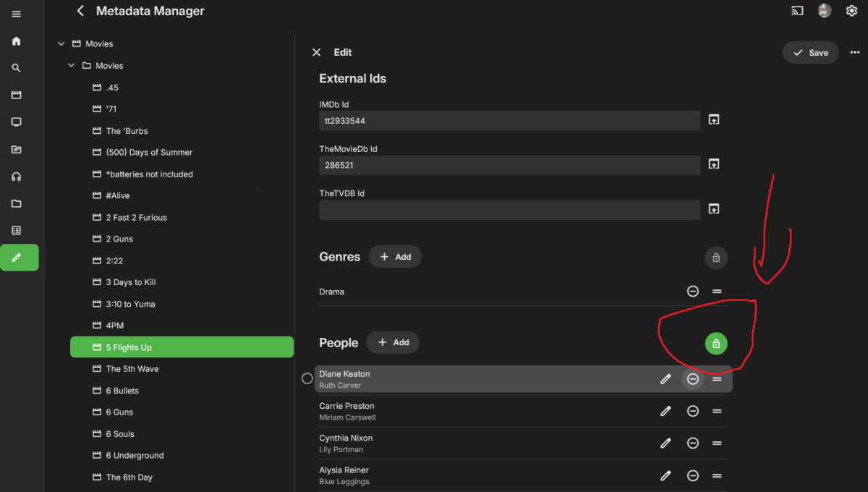Click into the TheTVDB Id field
The image size is (868, 492).
(509, 210)
